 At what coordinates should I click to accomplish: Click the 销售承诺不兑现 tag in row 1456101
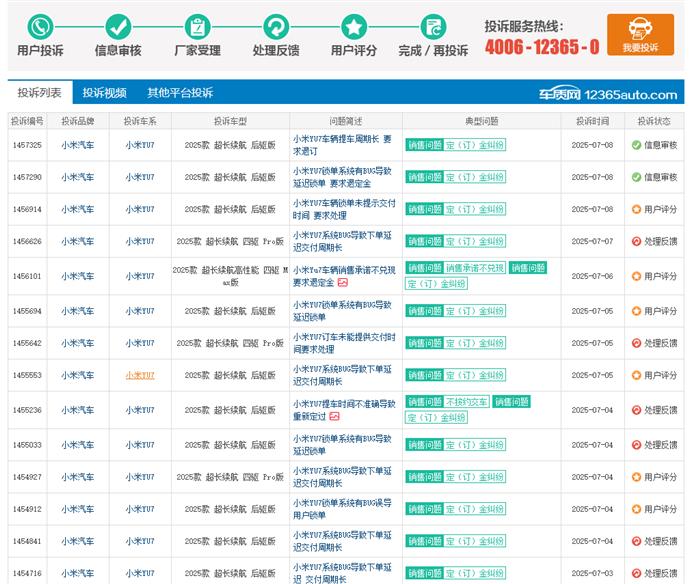coord(475,268)
